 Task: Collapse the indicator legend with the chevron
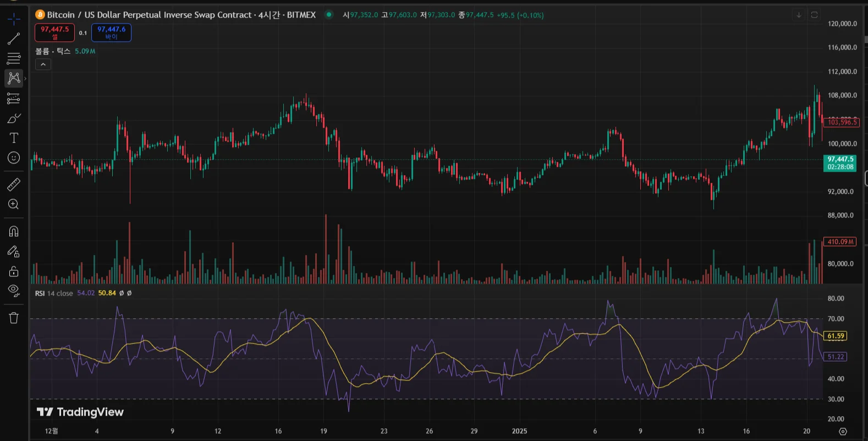[x=43, y=64]
